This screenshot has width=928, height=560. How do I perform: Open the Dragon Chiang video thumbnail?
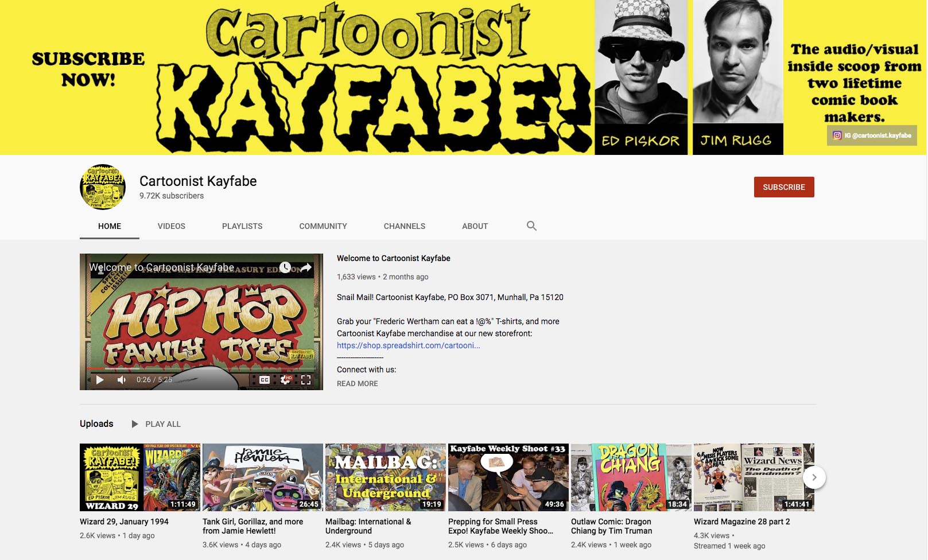(x=631, y=477)
